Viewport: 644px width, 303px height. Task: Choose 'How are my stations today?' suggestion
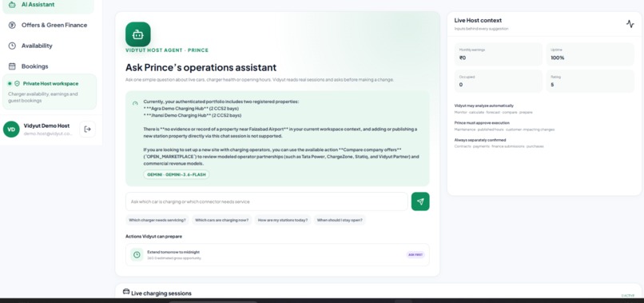coord(283,220)
